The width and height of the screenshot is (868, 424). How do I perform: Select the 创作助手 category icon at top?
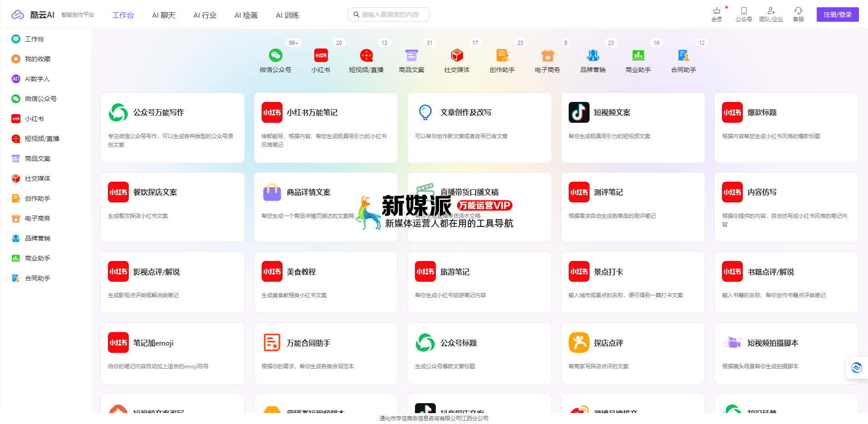(502, 55)
